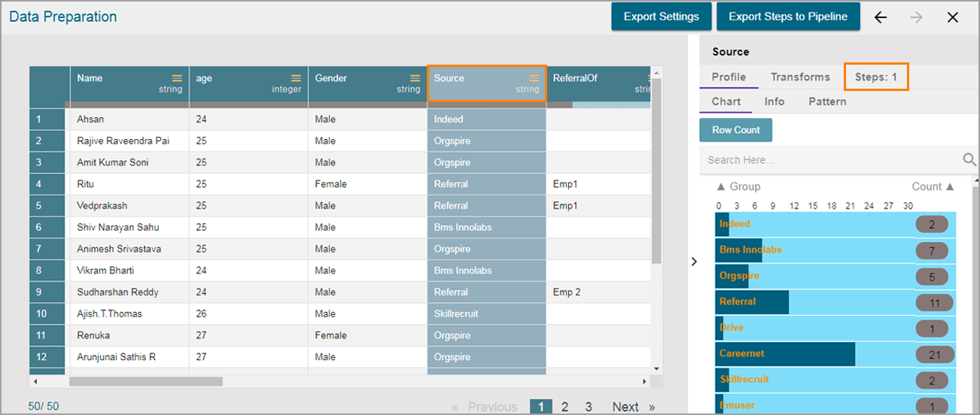980x415 pixels.
Task: Click the horizontal scrollbar of the table
Action: (x=145, y=381)
